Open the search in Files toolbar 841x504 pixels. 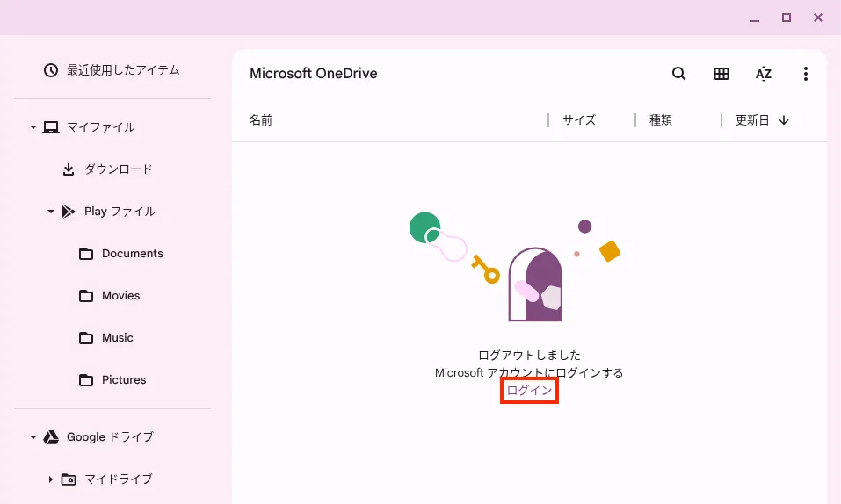(678, 74)
